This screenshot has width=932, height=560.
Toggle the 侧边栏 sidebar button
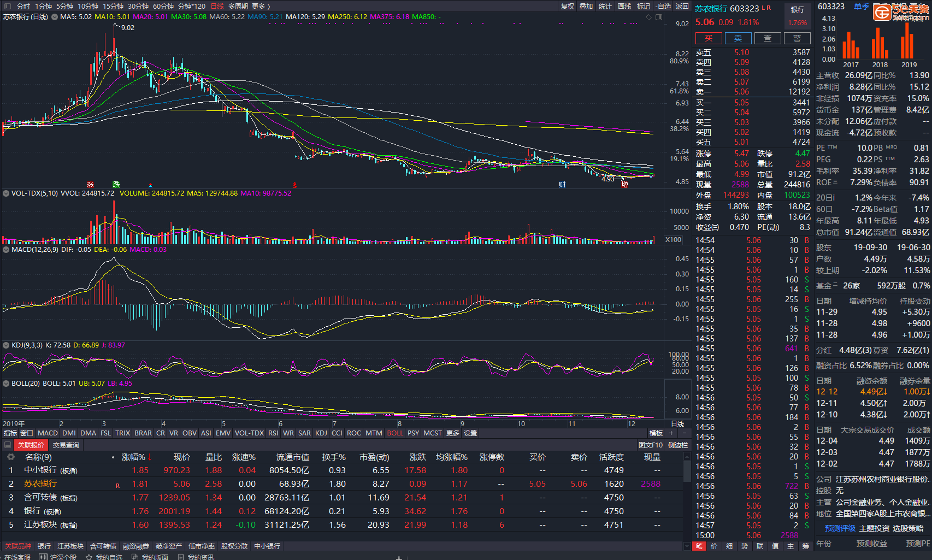(x=678, y=445)
